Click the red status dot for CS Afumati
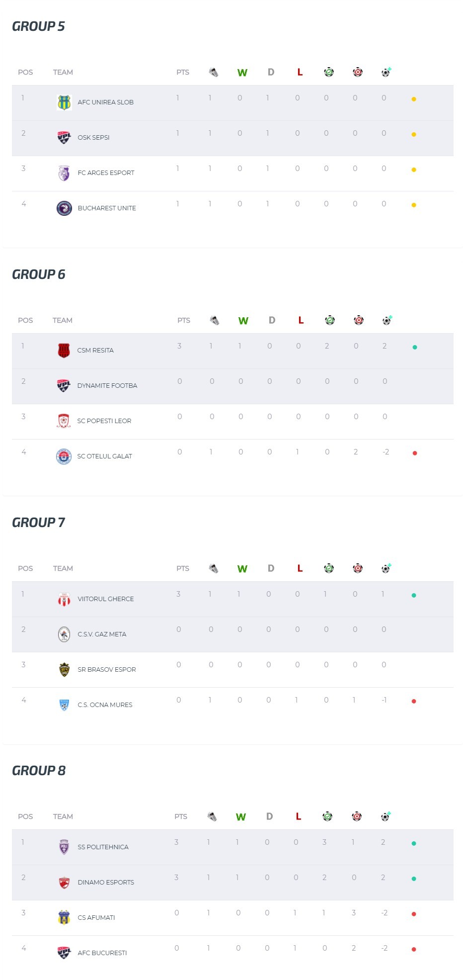Image resolution: width=463 pixels, height=980 pixels. point(414,914)
